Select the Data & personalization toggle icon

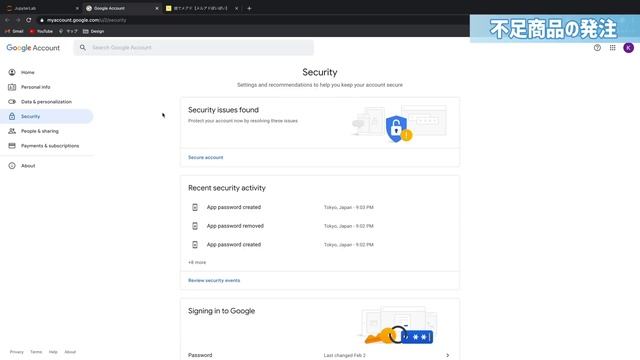[x=12, y=102]
